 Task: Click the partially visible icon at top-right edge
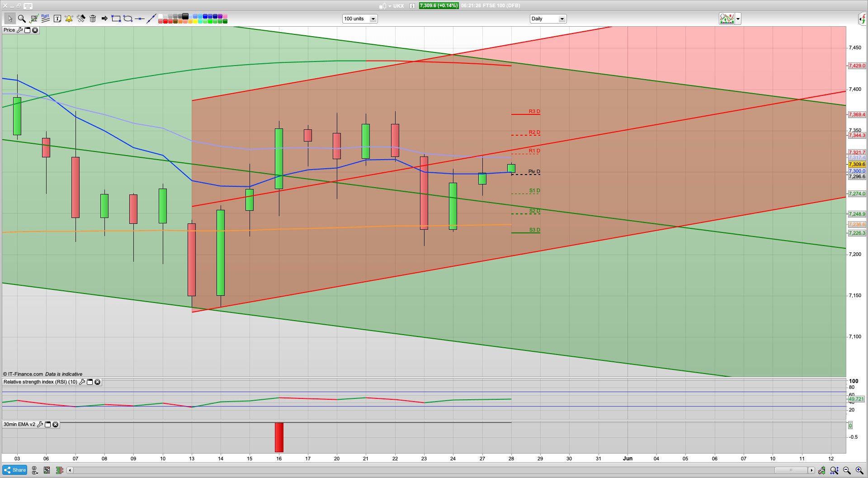coord(863,19)
